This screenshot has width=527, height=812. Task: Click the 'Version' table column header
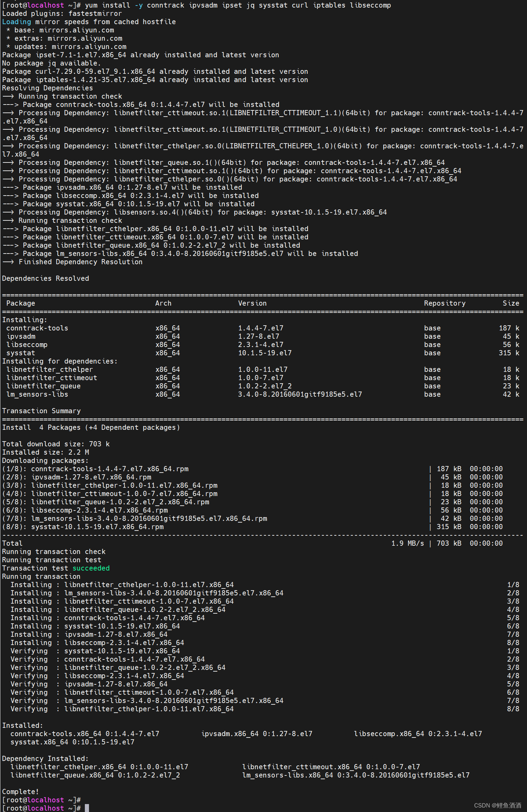[x=252, y=303]
